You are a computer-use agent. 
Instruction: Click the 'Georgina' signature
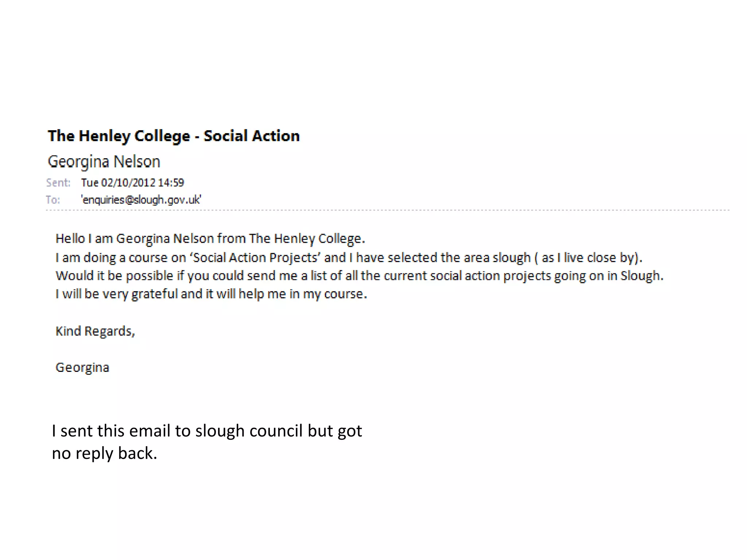[82, 368]
